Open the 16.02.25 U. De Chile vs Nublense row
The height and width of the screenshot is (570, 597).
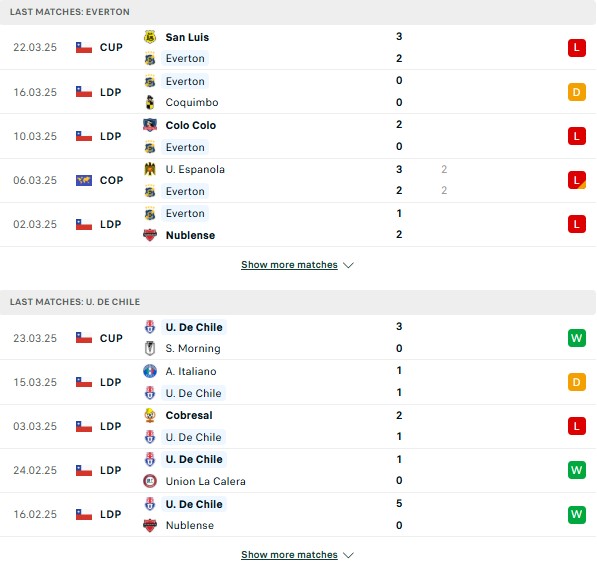298,514
